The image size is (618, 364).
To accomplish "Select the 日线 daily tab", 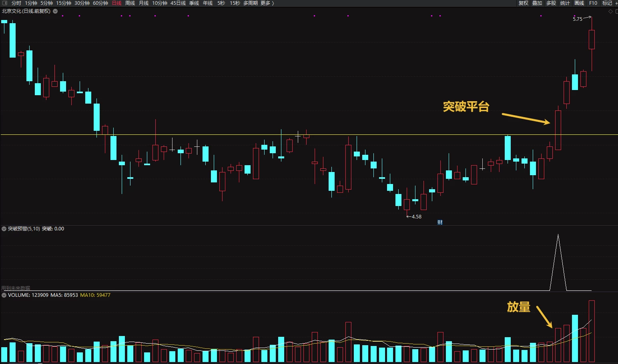I will click(x=116, y=3).
